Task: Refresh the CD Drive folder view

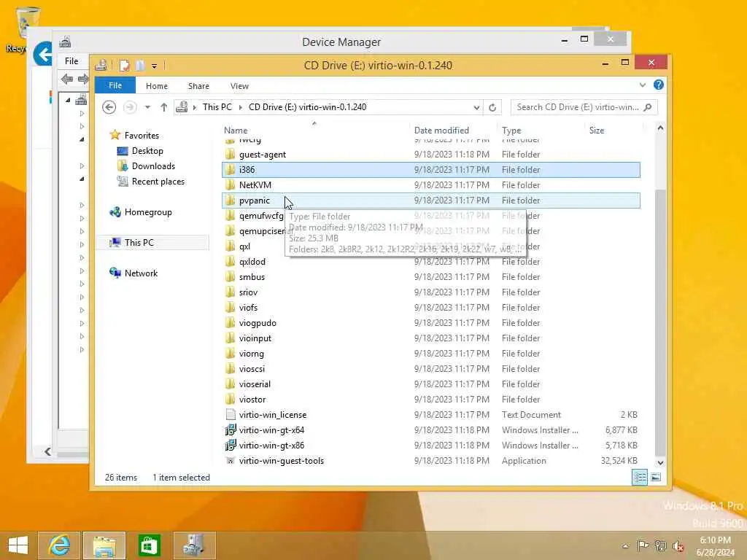Action: coord(492,108)
